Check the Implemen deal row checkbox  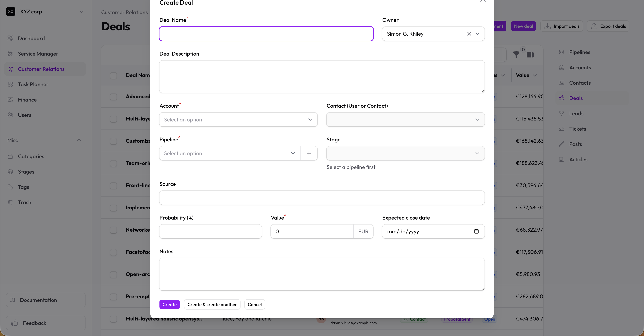(x=113, y=208)
